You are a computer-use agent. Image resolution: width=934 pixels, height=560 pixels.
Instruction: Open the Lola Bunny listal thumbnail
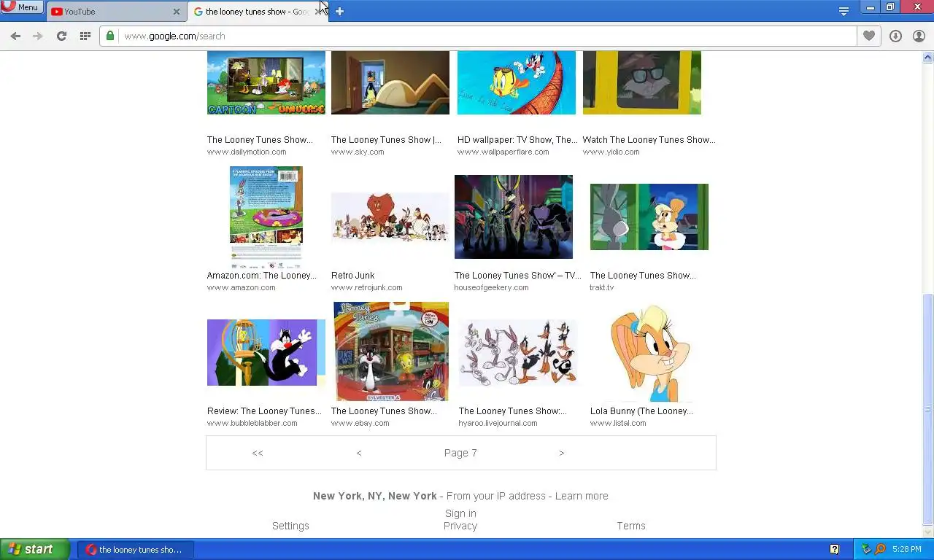point(649,352)
